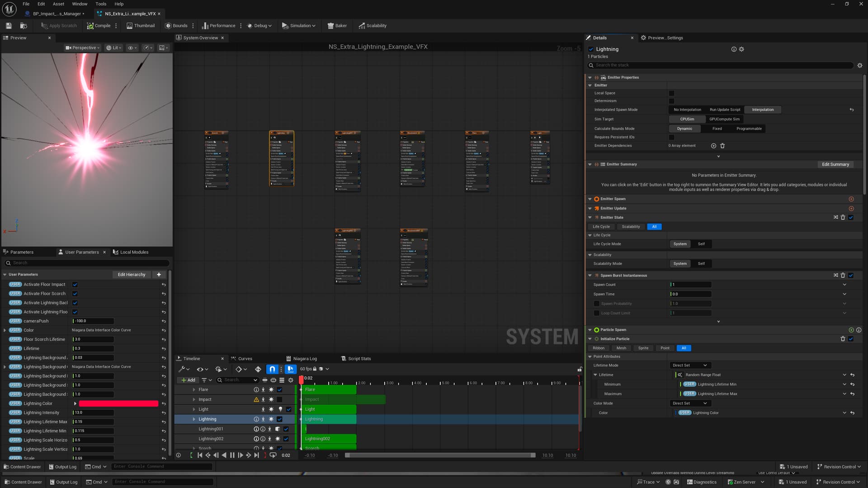Open the Lifetime Mode Direct Set dropdown

point(689,365)
